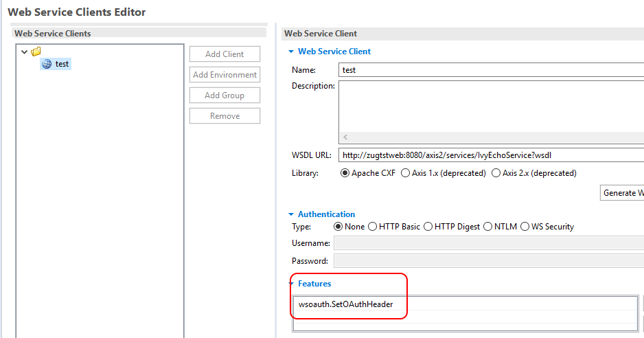
Task: Click the root folder icon in tree
Action: pyautogui.click(x=36, y=52)
